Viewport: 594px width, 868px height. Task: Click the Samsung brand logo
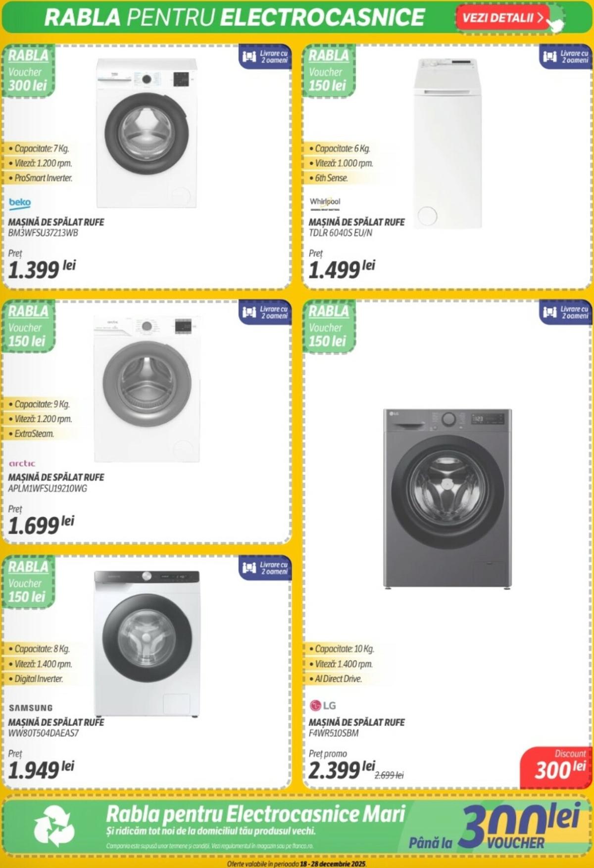tap(31, 708)
